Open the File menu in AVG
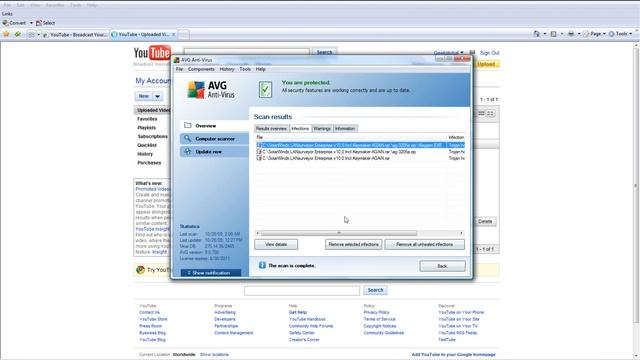640x360 pixels. (x=180, y=69)
